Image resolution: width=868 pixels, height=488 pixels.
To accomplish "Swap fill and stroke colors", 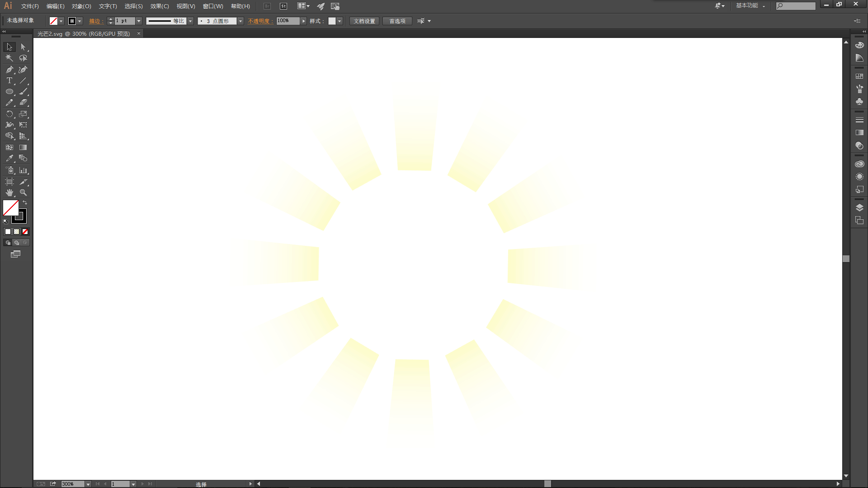I will tap(25, 202).
